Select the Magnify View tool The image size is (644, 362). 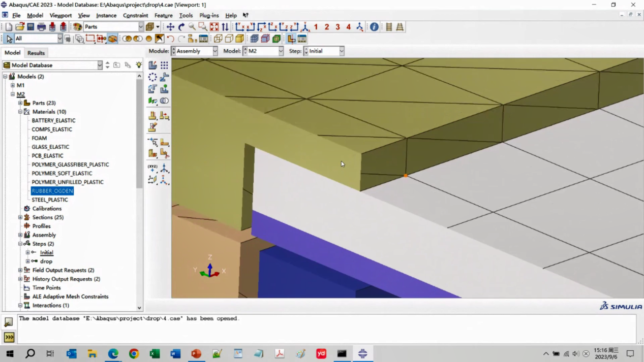[x=192, y=27]
